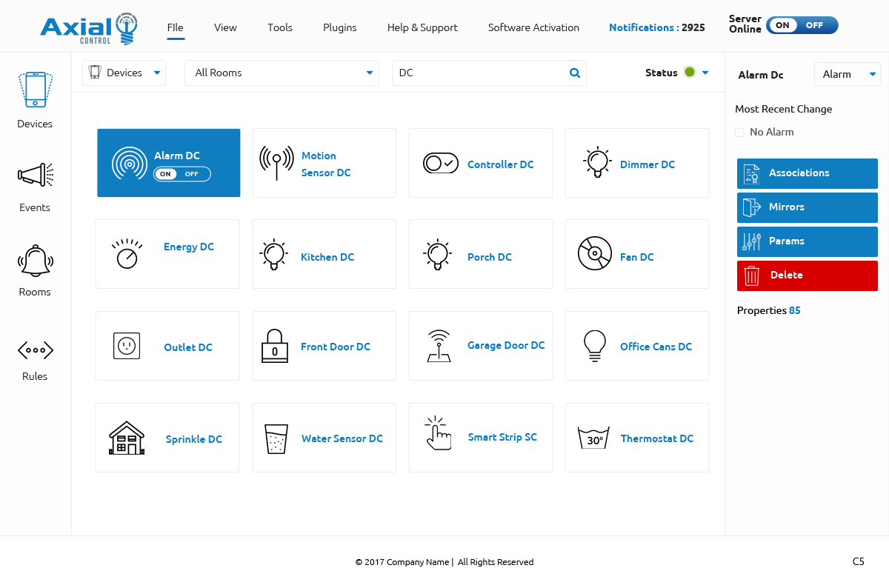Check the No Alarm checkbox
Image resolution: width=889 pixels, height=588 pixels.
click(x=739, y=133)
